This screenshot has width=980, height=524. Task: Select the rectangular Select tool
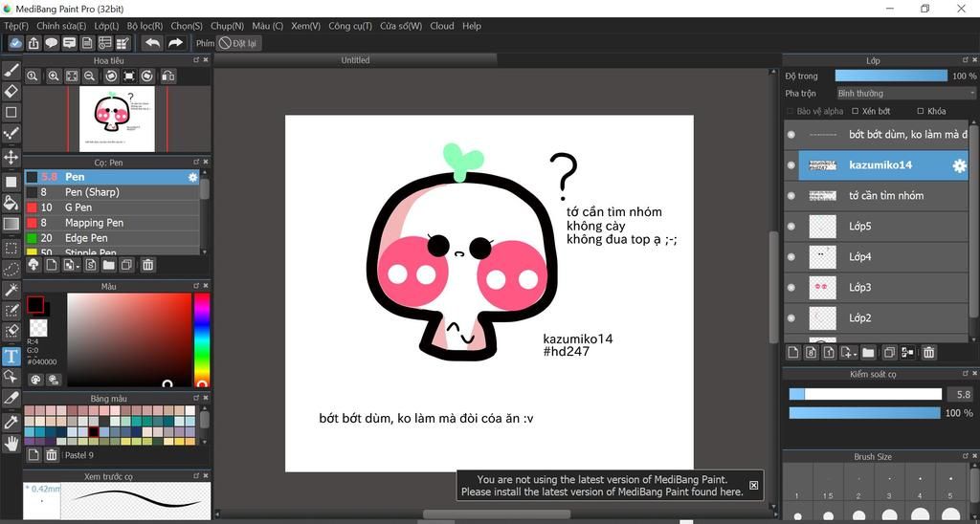coord(11,248)
